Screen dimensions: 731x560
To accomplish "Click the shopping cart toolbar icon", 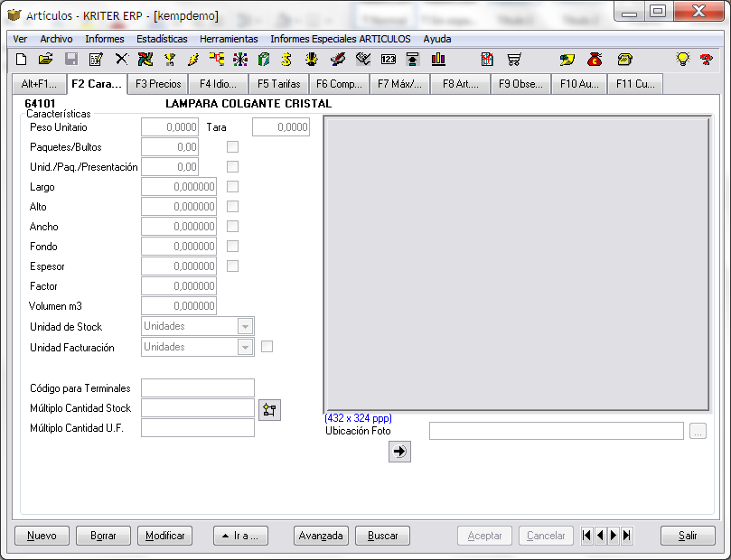I will [x=514, y=60].
